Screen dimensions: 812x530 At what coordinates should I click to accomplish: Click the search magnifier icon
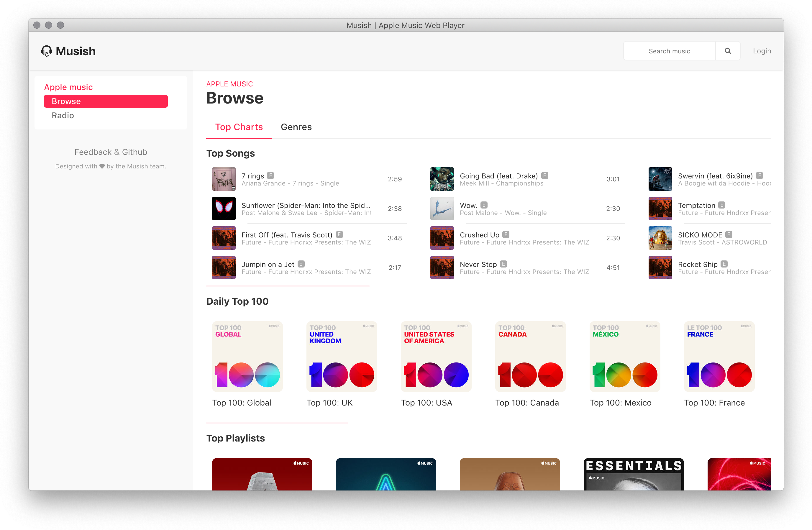point(728,51)
